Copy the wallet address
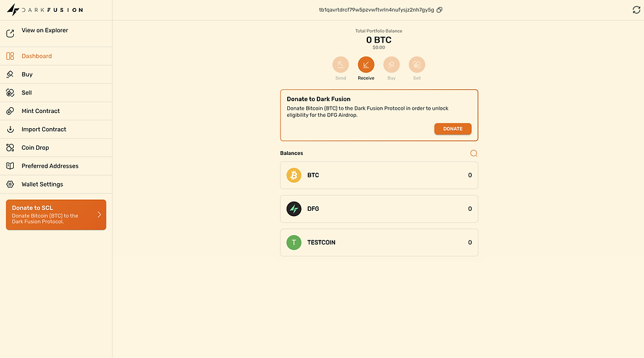 click(x=440, y=10)
